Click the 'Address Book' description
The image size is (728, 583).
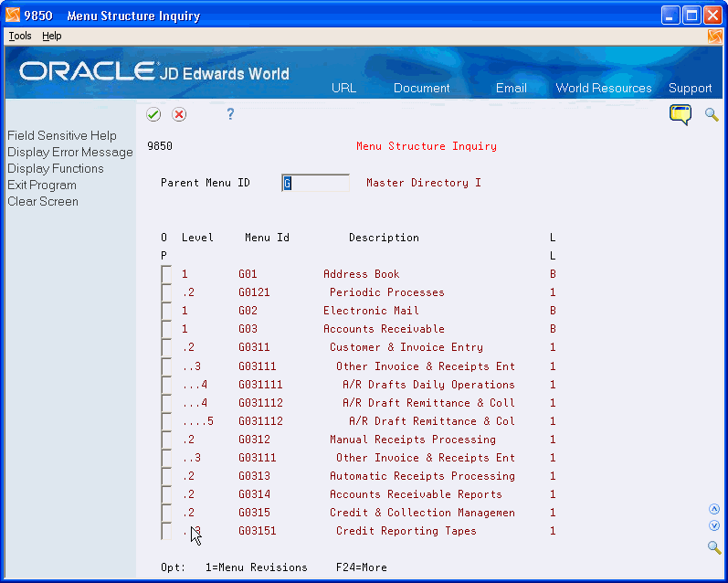(x=361, y=274)
